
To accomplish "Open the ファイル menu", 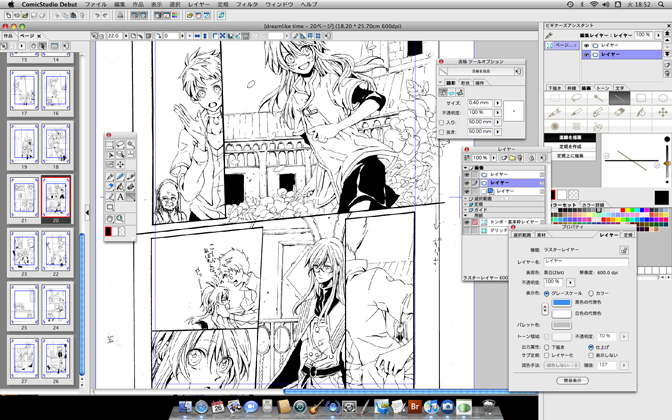I will pos(95,4).
